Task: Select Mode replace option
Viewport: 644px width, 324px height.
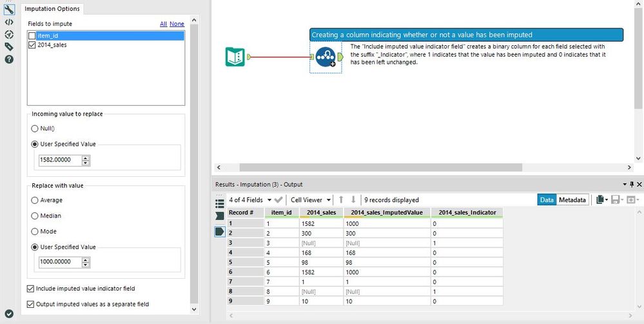Action: 35,232
